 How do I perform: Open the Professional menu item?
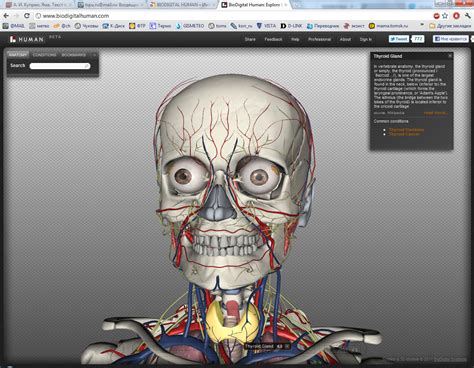[x=319, y=39]
